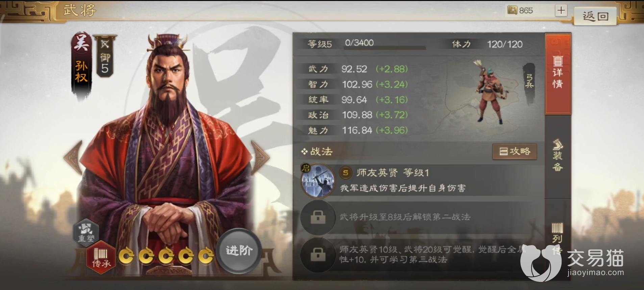Tap the 重塑 reshape icon
The height and width of the screenshot is (290, 644).
click(86, 232)
